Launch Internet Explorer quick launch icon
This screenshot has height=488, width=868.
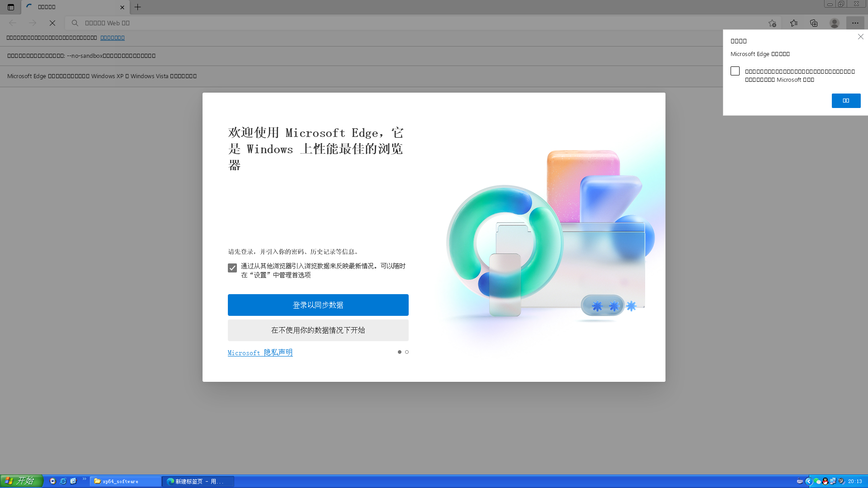tap(63, 481)
